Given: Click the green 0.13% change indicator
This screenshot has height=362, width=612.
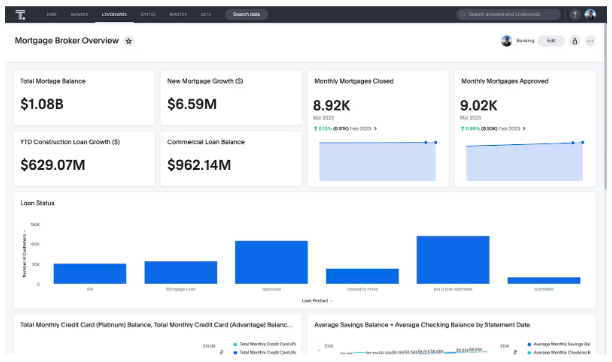Looking at the screenshot, I should 323,128.
